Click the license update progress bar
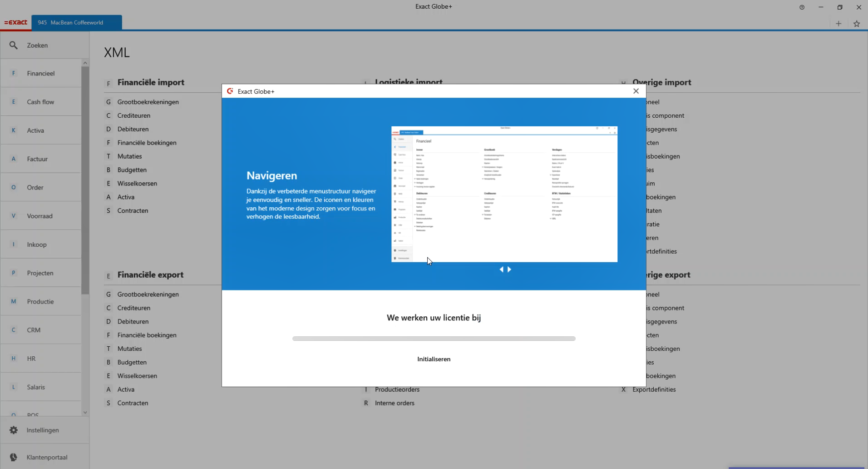 coord(434,339)
